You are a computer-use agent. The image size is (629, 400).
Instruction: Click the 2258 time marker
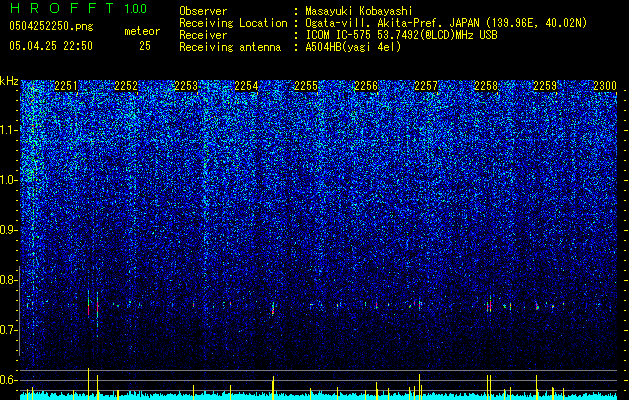point(486,85)
